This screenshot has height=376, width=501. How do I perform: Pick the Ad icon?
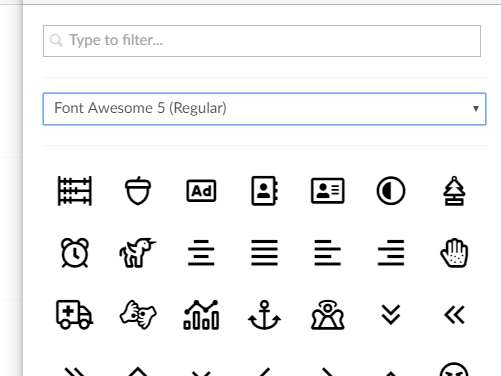coord(201,191)
